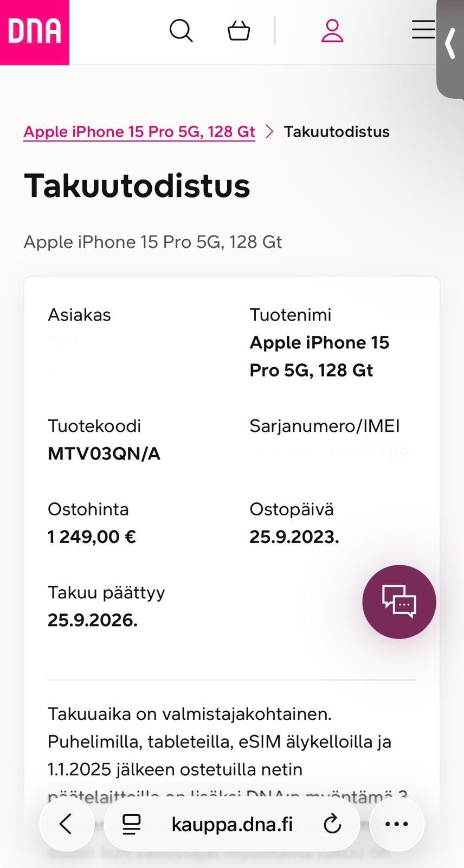Open the chat support bubble
The image size is (464, 868).
click(x=399, y=602)
